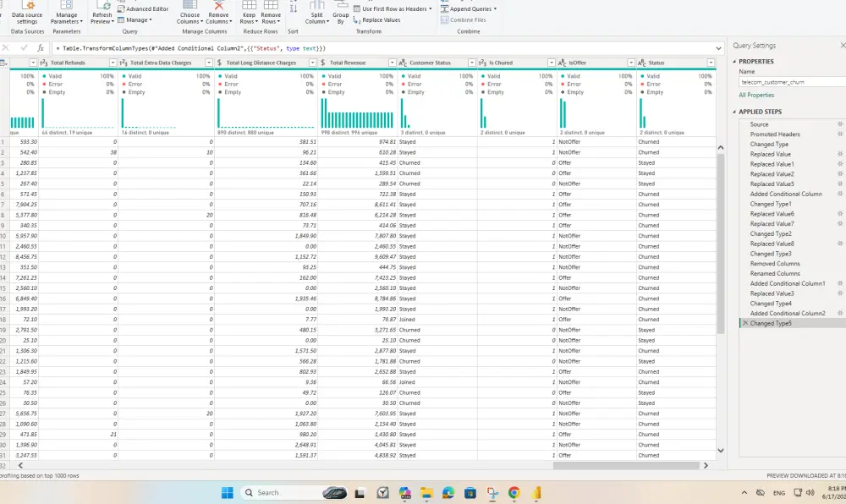The image size is (846, 504).
Task: Open settings gear for Source step
Action: click(840, 124)
